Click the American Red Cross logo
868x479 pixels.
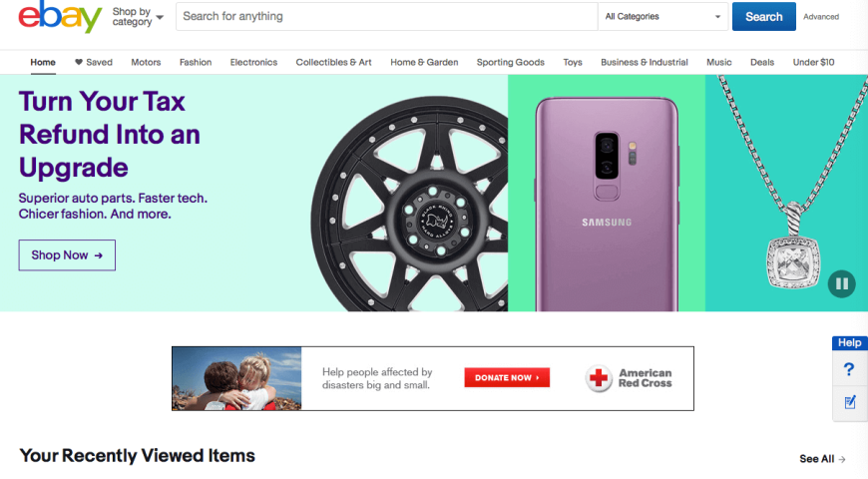pos(629,378)
